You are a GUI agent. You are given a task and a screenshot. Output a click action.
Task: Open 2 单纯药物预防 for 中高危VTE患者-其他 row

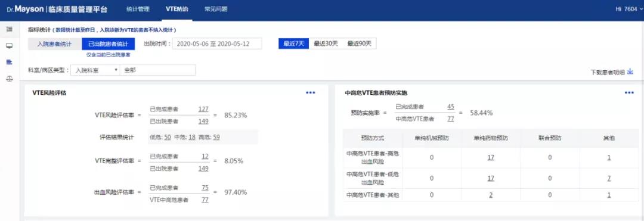pyautogui.click(x=490, y=195)
